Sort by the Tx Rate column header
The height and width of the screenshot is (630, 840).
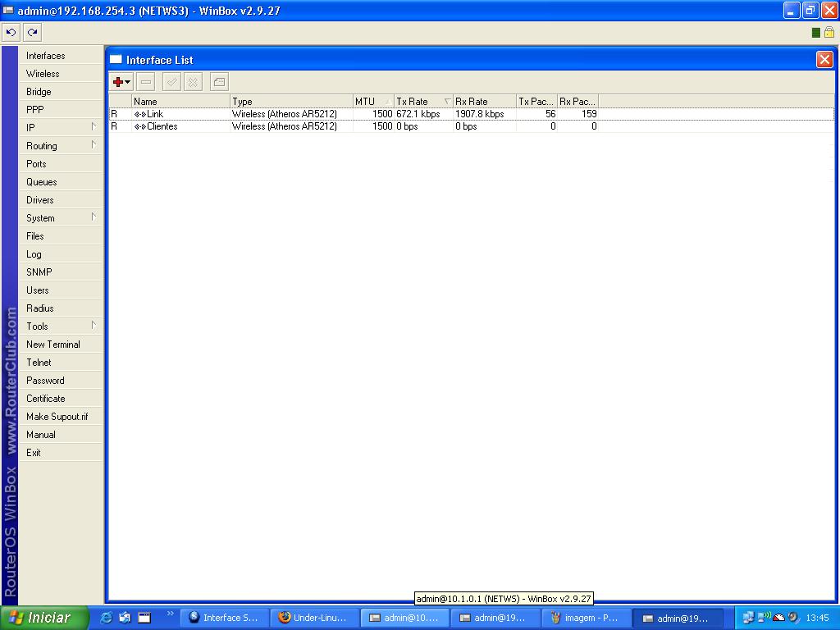point(423,101)
